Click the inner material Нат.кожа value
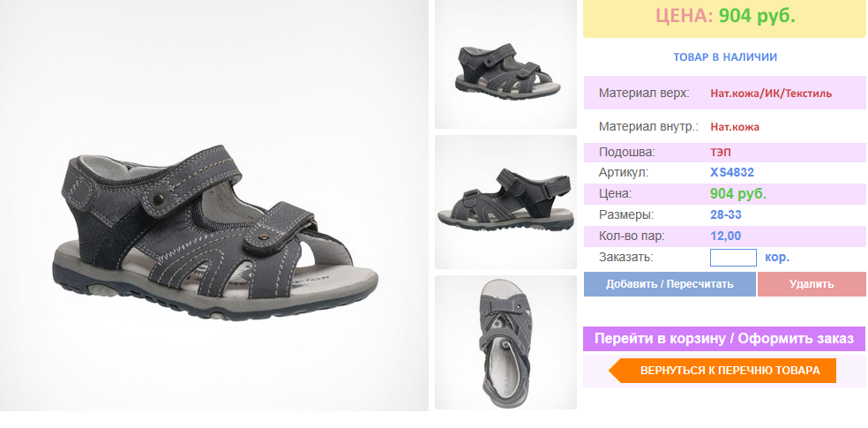 point(735,127)
